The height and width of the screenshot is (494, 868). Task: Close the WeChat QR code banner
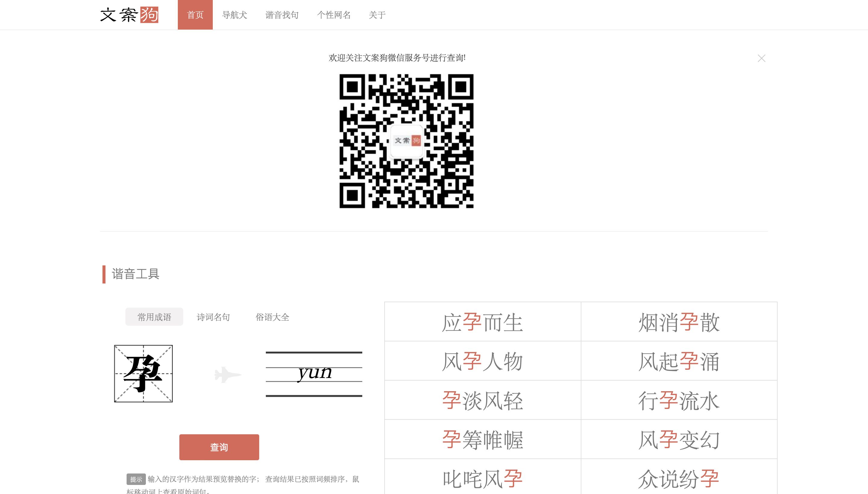tap(761, 59)
